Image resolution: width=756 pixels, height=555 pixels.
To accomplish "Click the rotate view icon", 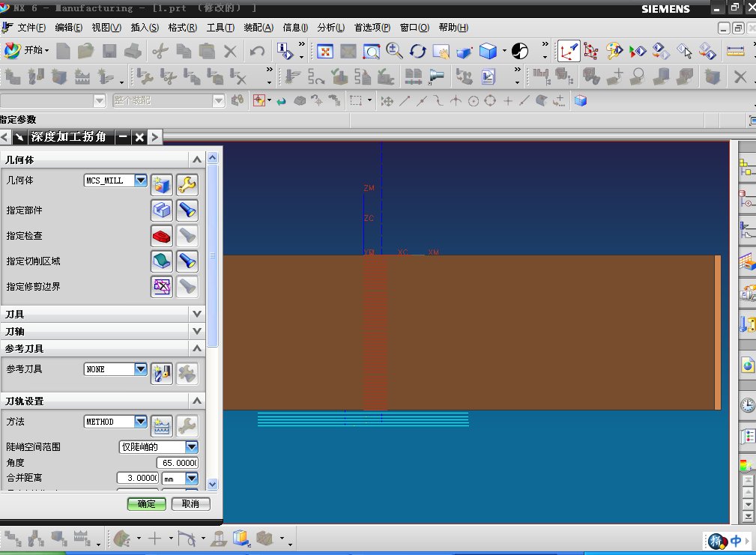I will coord(417,51).
